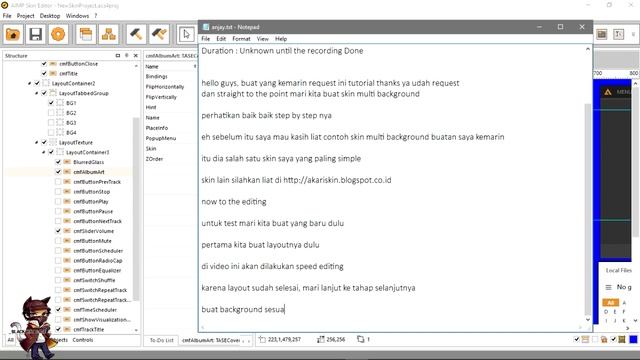Click the FlipHorizontally property row

(171, 87)
